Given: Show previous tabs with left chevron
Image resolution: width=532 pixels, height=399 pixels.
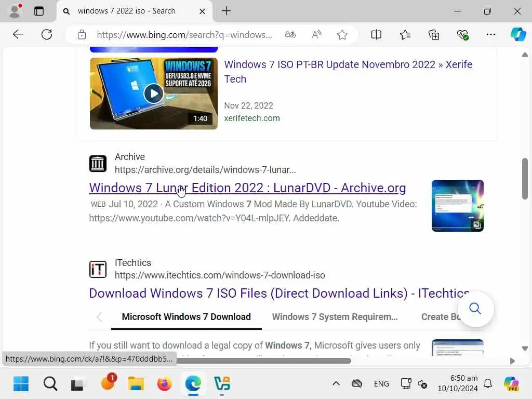Looking at the screenshot, I should point(99,317).
